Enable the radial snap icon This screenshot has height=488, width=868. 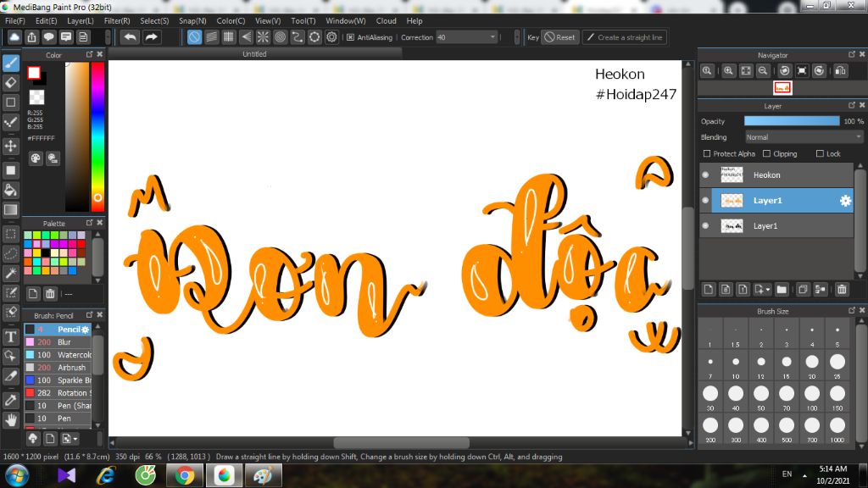point(263,37)
